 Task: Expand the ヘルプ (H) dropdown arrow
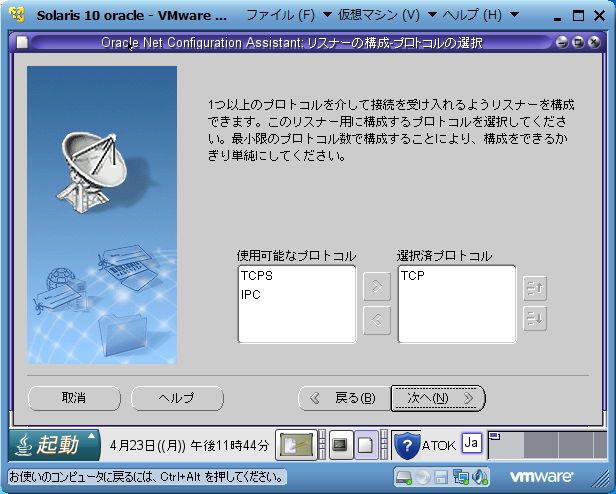(514, 15)
